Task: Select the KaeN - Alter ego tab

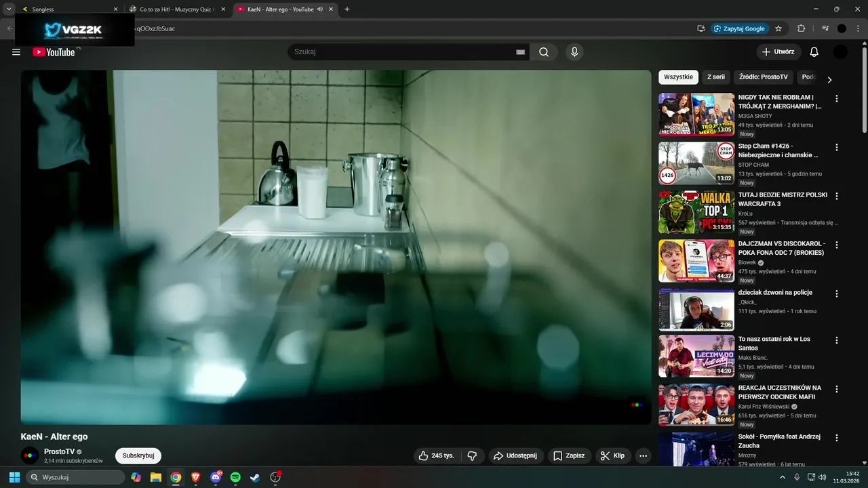Action: pos(285,9)
